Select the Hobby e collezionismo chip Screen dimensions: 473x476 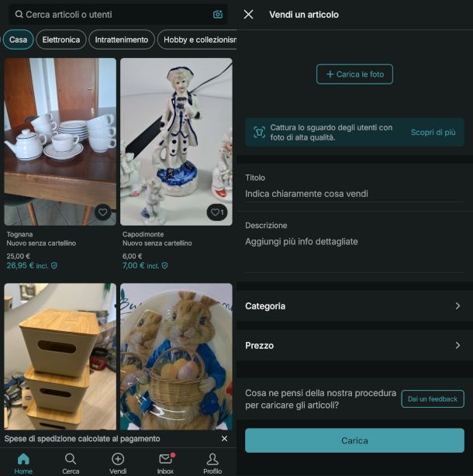(x=197, y=40)
